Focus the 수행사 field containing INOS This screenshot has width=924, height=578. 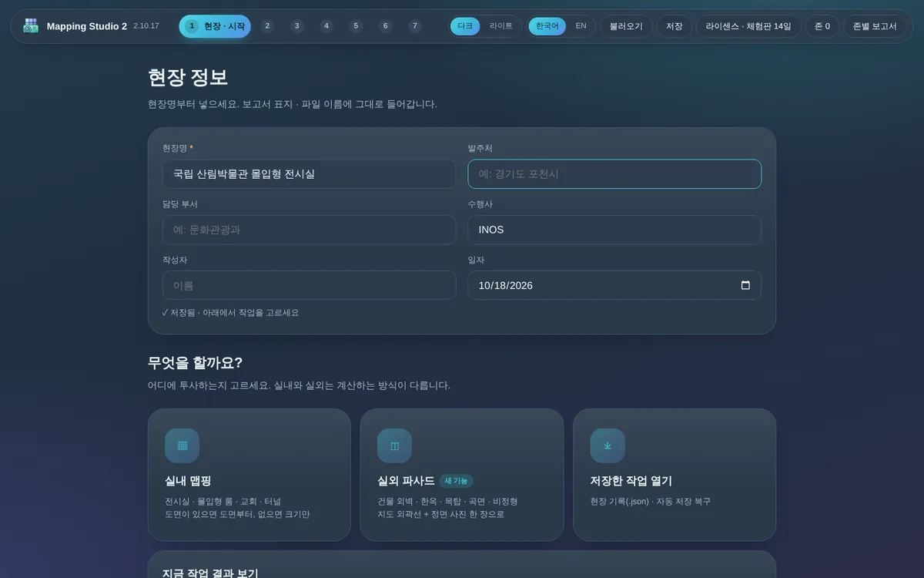pos(614,230)
